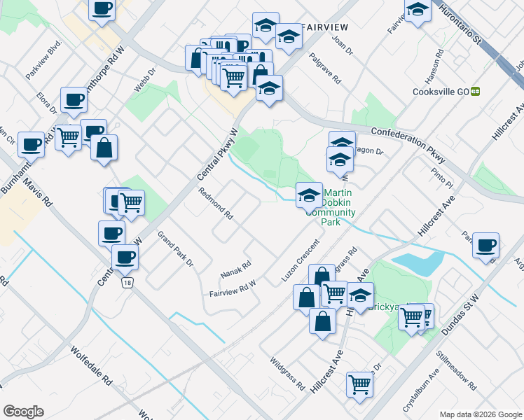Click the shopping cart marker near Mavis Rd top
The width and height of the screenshot is (524, 420).
tap(68, 139)
